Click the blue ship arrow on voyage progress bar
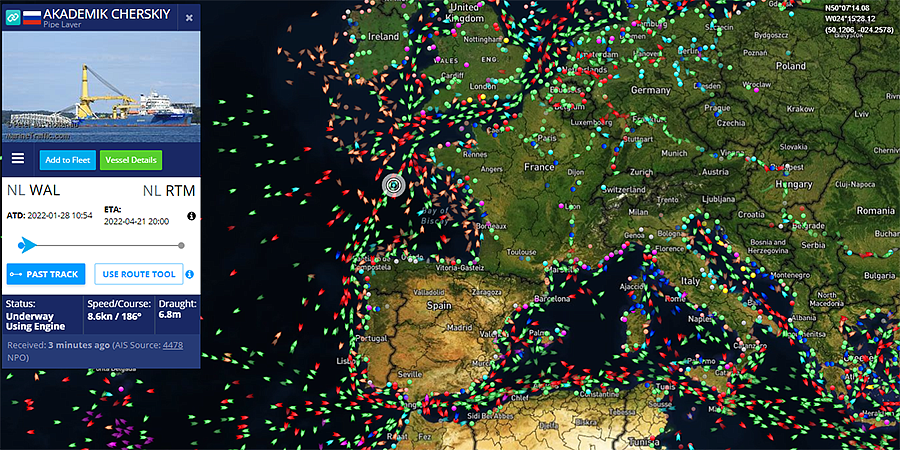This screenshot has height=450, width=900. [x=27, y=245]
